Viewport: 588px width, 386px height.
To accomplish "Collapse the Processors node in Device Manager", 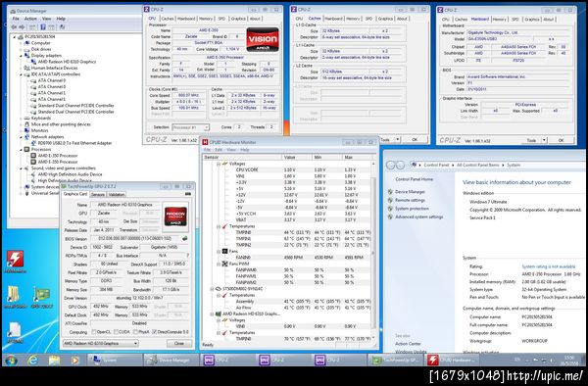I will (x=21, y=149).
